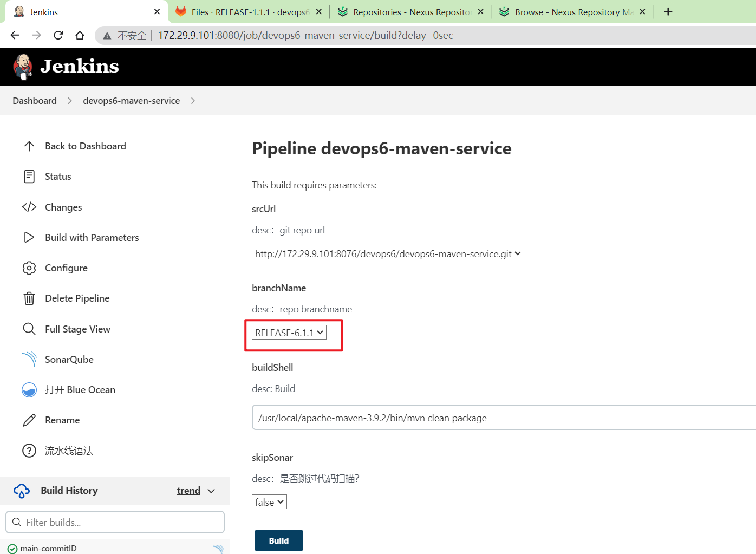Expand the Dashboard breadcrumb chevron
756x554 pixels.
[69, 101]
